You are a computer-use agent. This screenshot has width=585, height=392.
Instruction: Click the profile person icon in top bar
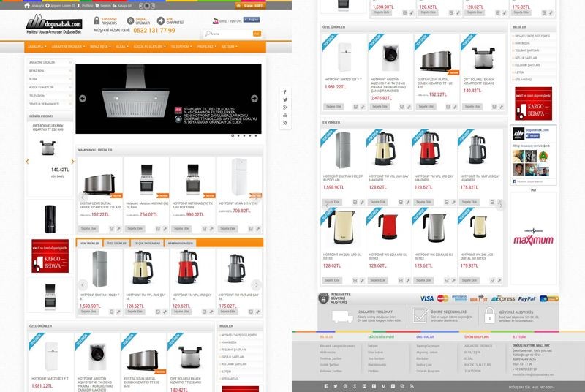[78, 6]
